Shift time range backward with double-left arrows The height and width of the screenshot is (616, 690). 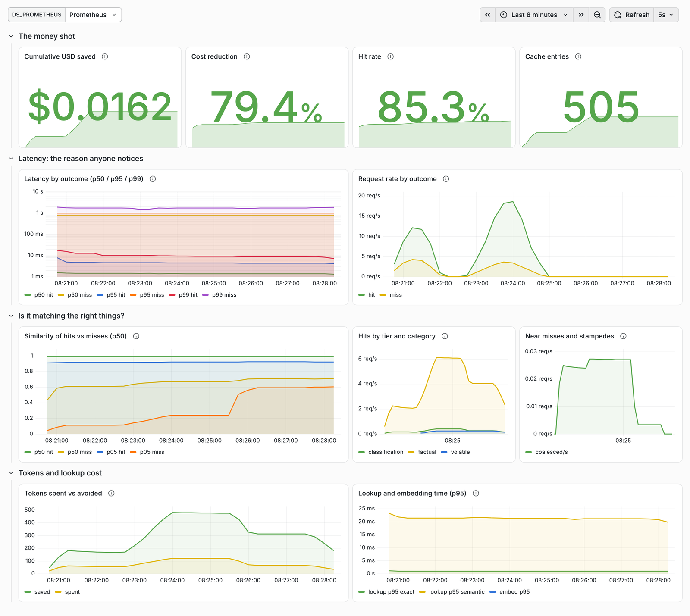tap(488, 15)
